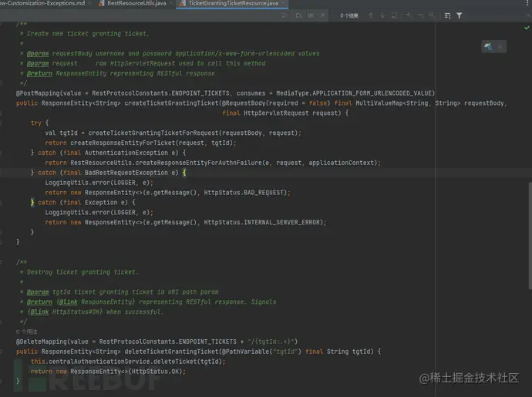Screen dimensions: 532x397
Task: Click createResponseEntityForTicket call
Action: coord(123,143)
